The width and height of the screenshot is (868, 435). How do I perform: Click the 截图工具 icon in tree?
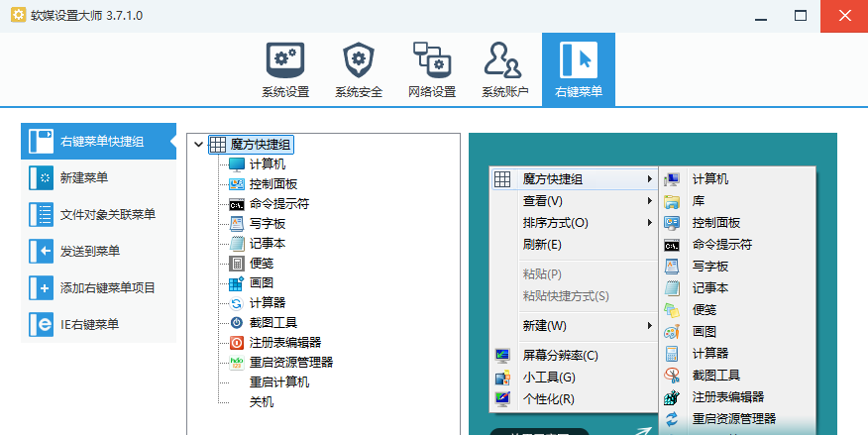[236, 323]
